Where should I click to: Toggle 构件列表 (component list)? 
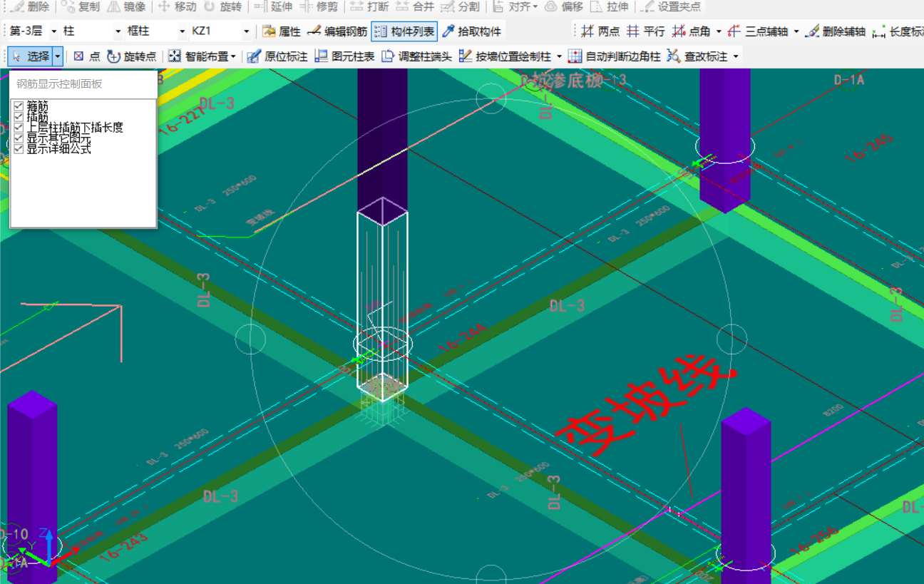[404, 31]
